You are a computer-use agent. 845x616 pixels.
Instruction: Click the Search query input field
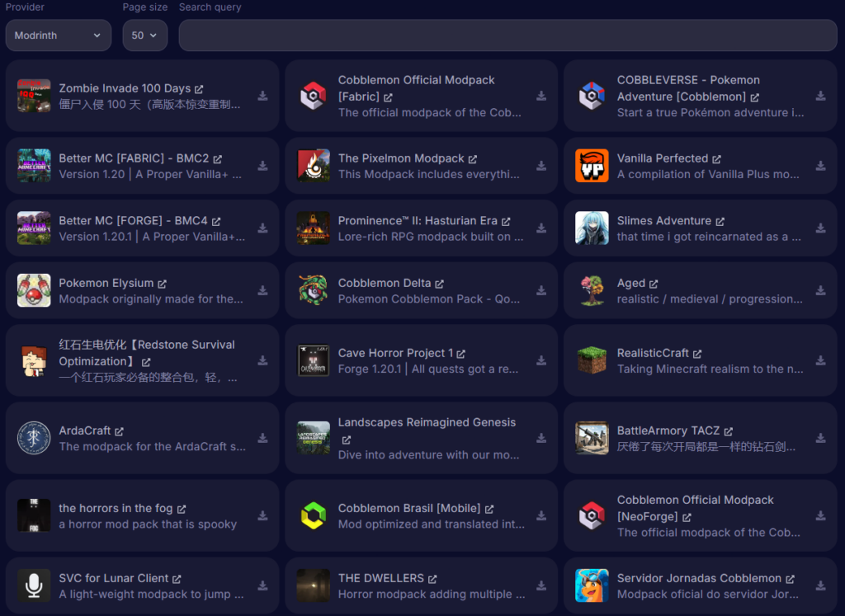point(507,35)
